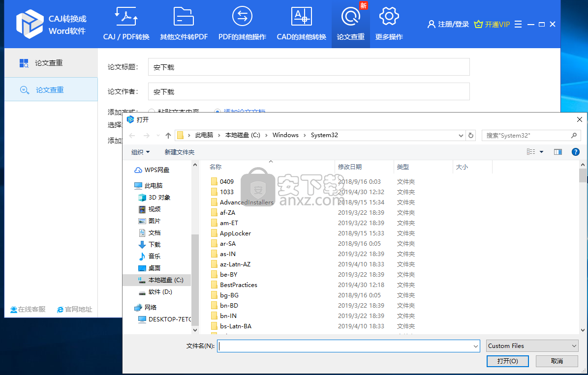Go back in the file dialog

[132, 136]
